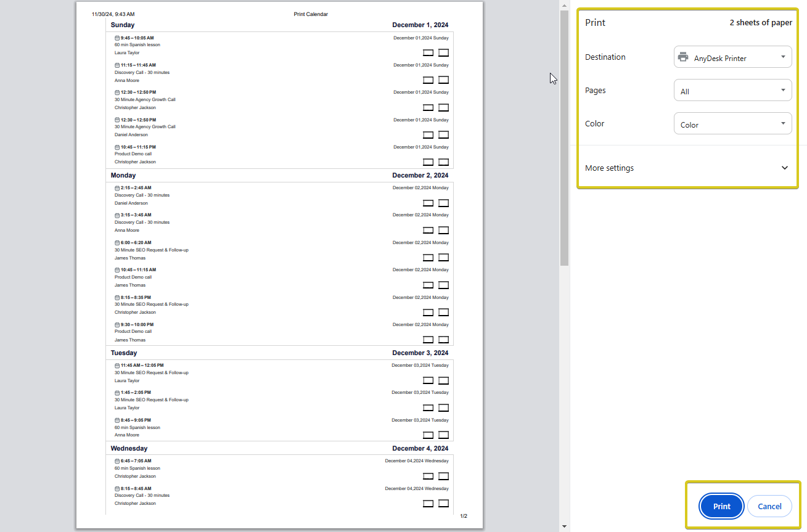Open the Destination printer dropdown
The image size is (807, 532).
(732, 57)
